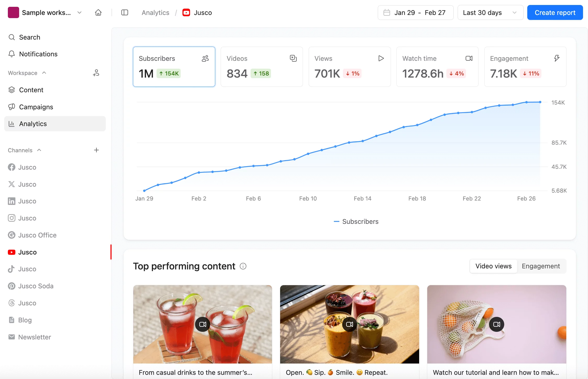Screen dimensions: 588x379
Task: Toggle the Subscribers chart legend
Action: 356,222
